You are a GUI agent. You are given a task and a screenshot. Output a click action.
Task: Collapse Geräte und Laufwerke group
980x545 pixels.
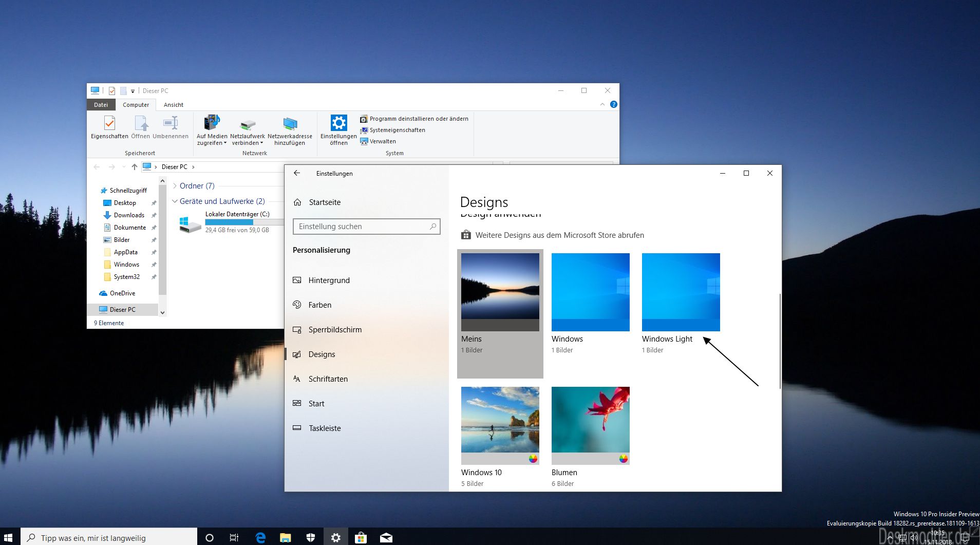click(175, 201)
